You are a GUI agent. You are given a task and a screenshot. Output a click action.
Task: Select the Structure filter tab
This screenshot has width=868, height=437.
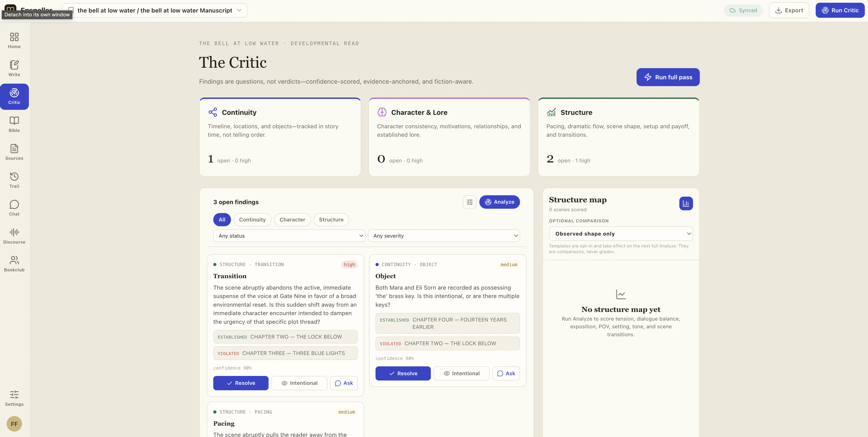[x=331, y=220]
